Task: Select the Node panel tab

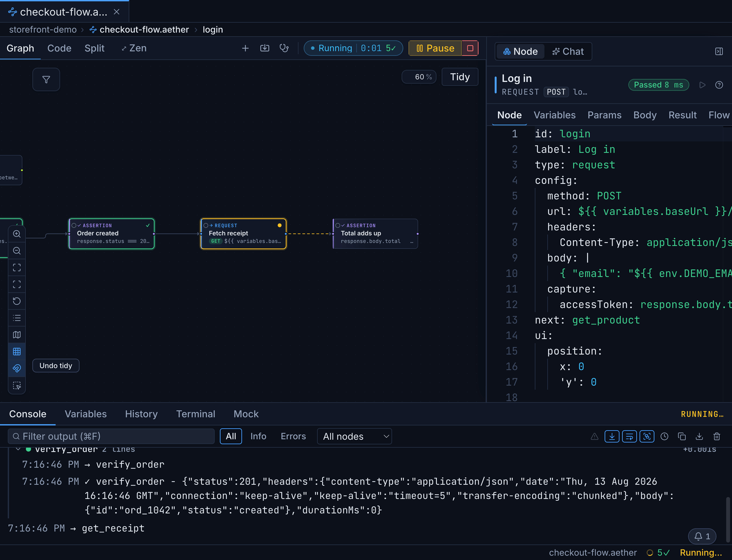Action: 520,52
